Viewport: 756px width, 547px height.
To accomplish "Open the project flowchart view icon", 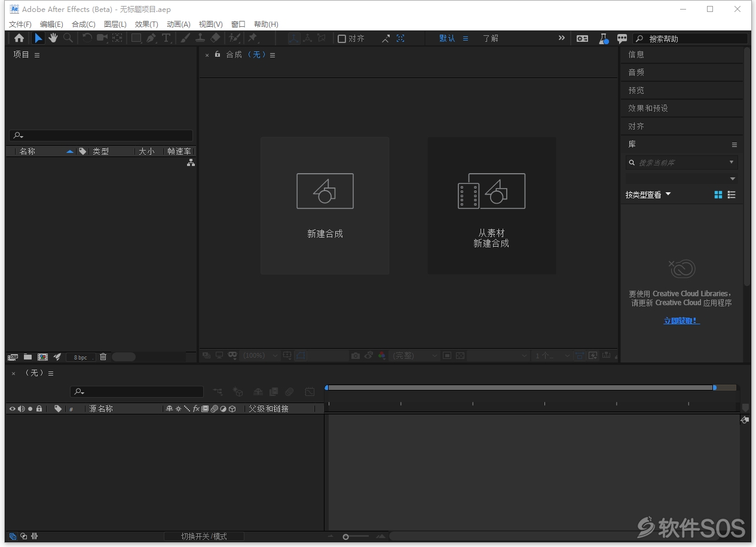I will 191,162.
